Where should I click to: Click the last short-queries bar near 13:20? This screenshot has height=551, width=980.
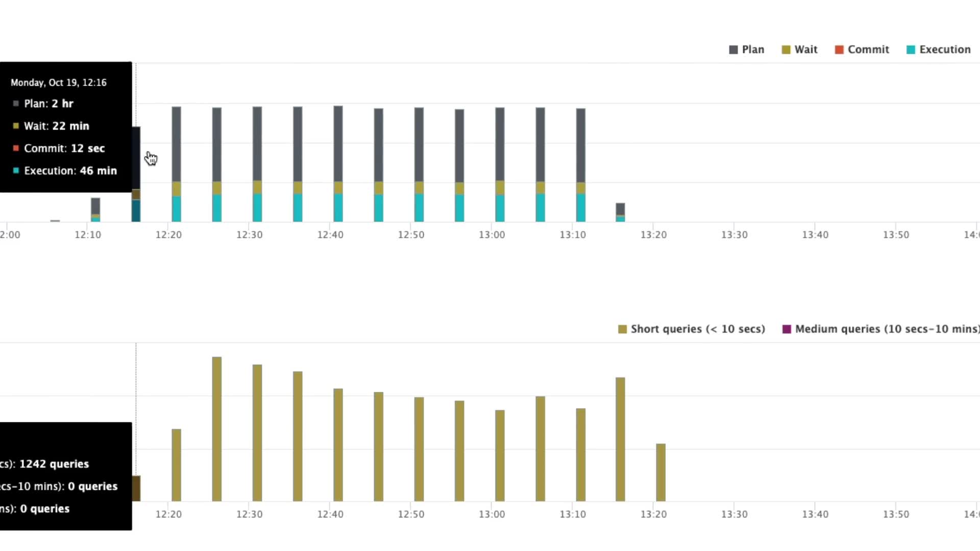[x=660, y=472]
